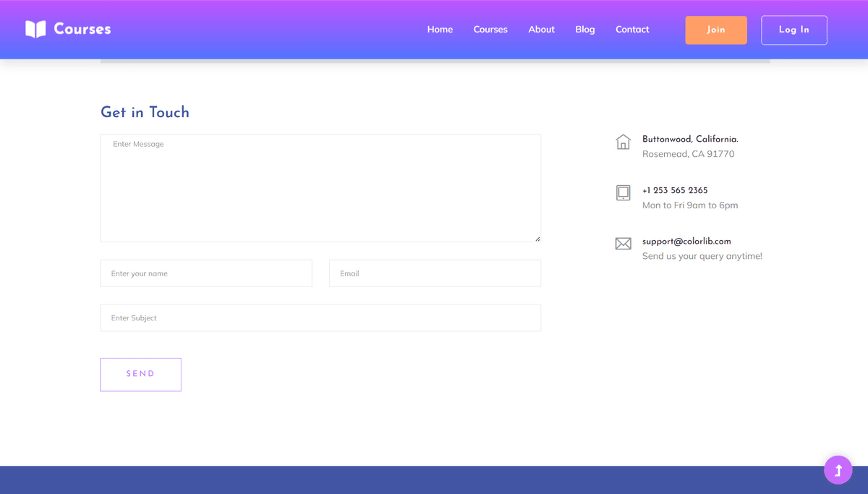Viewport: 868px width, 494px height.
Task: Open the Home menu item
Action: pos(440,30)
